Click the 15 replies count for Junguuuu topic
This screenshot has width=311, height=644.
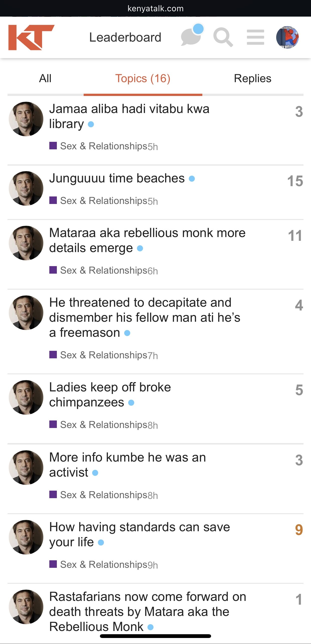(295, 181)
